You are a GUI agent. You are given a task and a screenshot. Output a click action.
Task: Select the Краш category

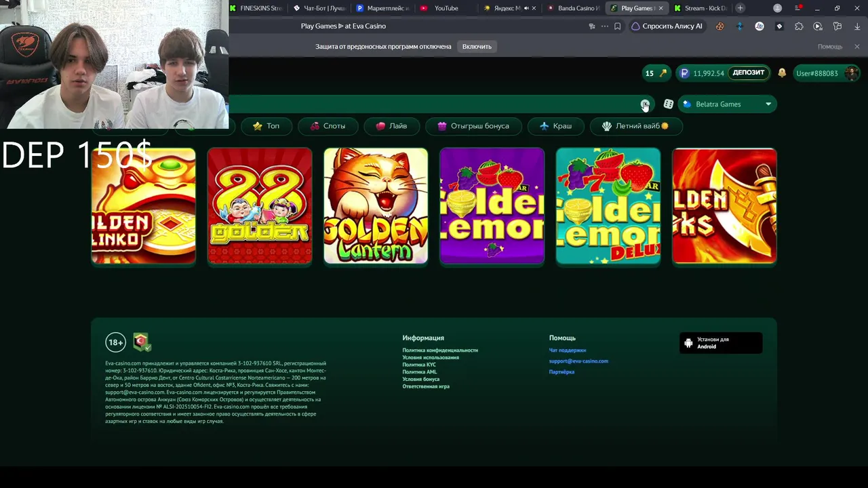pyautogui.click(x=555, y=126)
